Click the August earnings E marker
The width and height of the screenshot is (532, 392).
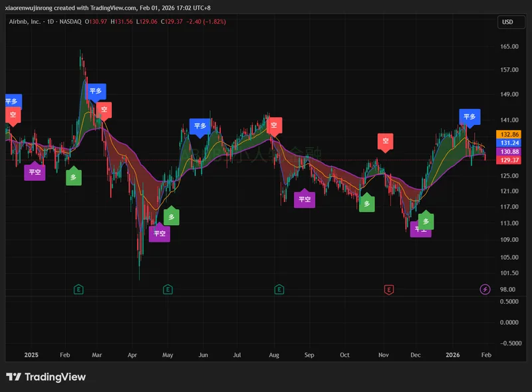279,290
